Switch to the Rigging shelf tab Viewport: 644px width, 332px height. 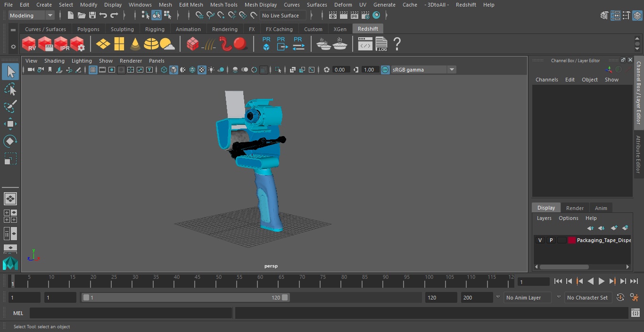pyautogui.click(x=155, y=29)
